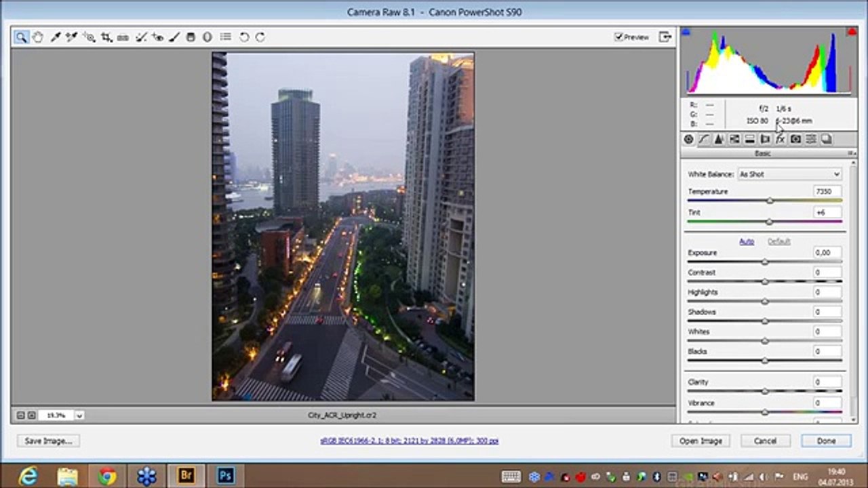Choose the Color Sampler tool
The image size is (868, 488).
(72, 37)
